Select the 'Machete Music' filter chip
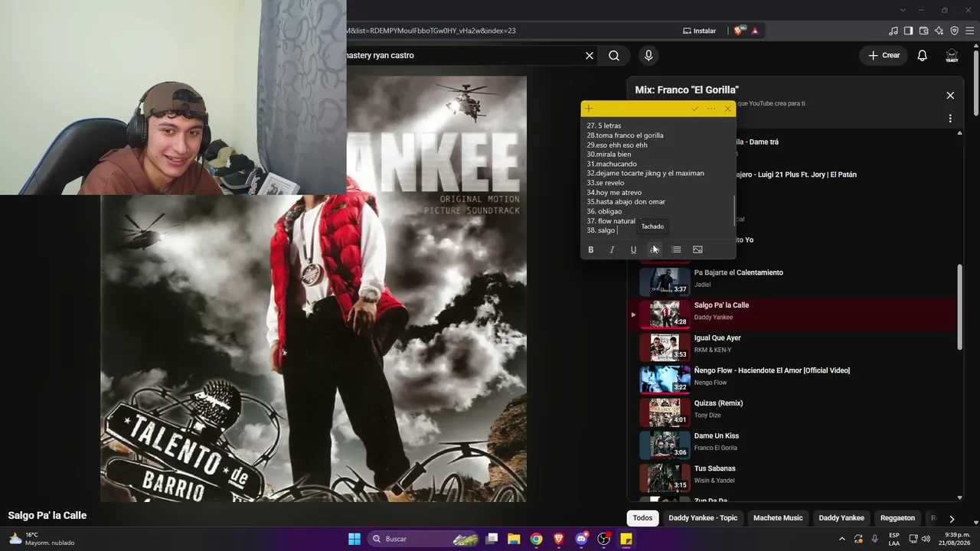The width and height of the screenshot is (980, 551). (778, 518)
